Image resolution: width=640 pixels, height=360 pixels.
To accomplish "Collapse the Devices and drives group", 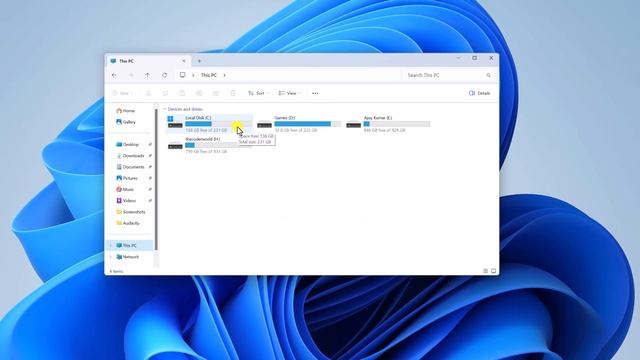I will click(164, 109).
